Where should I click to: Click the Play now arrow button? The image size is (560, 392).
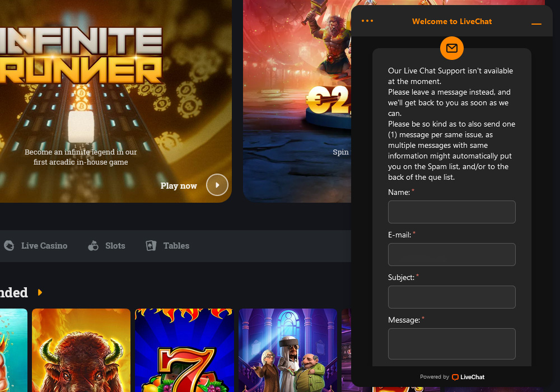click(x=217, y=185)
